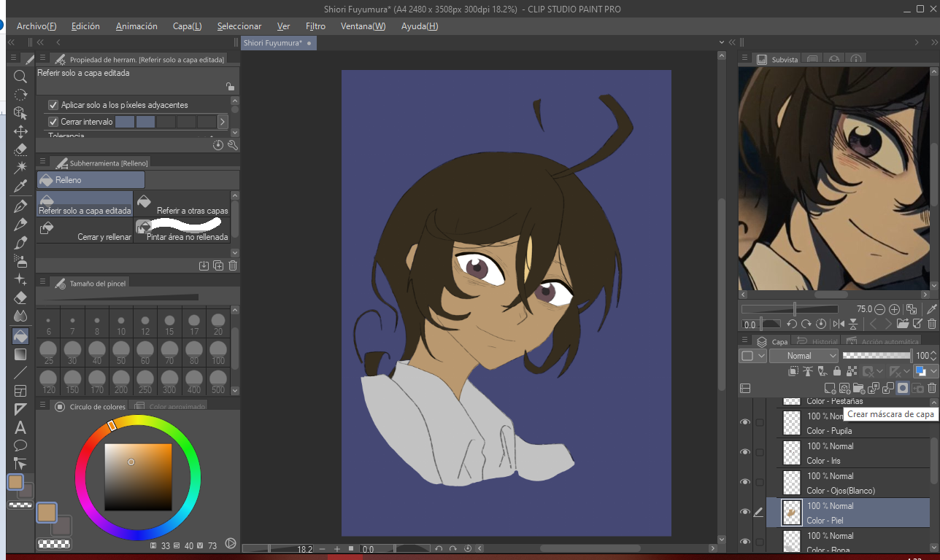Click the new layer folder icon

pyautogui.click(x=859, y=389)
